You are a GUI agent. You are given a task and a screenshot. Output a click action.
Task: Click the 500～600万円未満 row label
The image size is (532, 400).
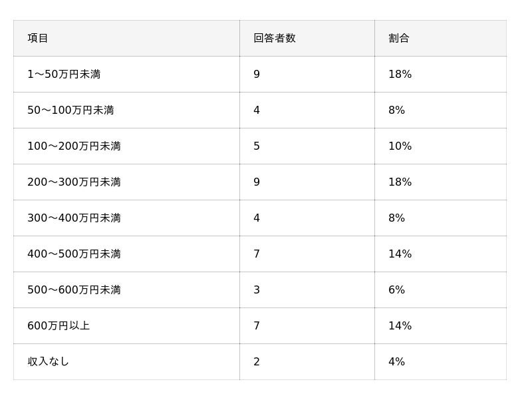74,290
